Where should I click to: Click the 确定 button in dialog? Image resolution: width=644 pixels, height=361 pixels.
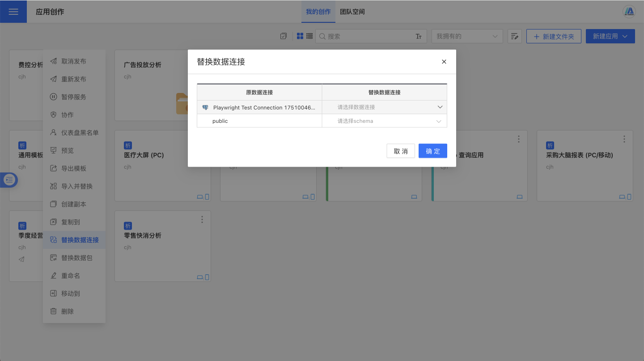pos(432,151)
